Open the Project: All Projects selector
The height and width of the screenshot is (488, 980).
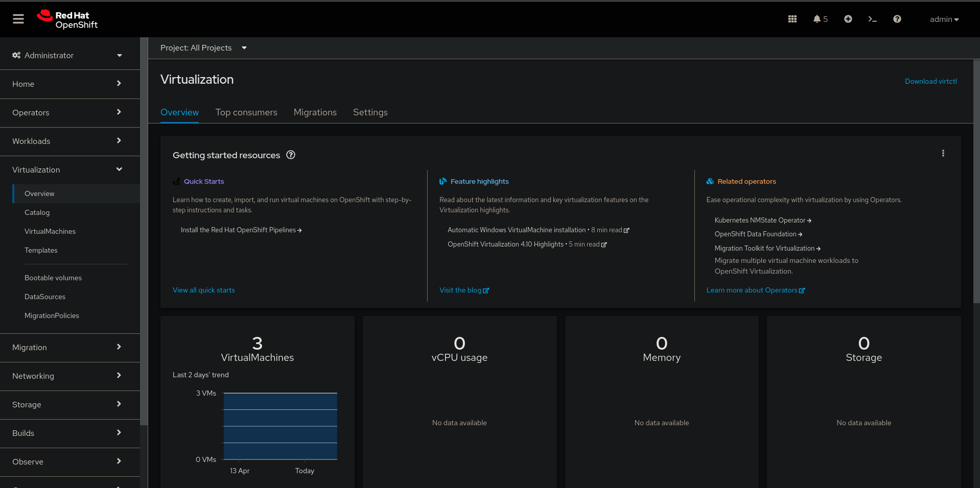point(203,48)
